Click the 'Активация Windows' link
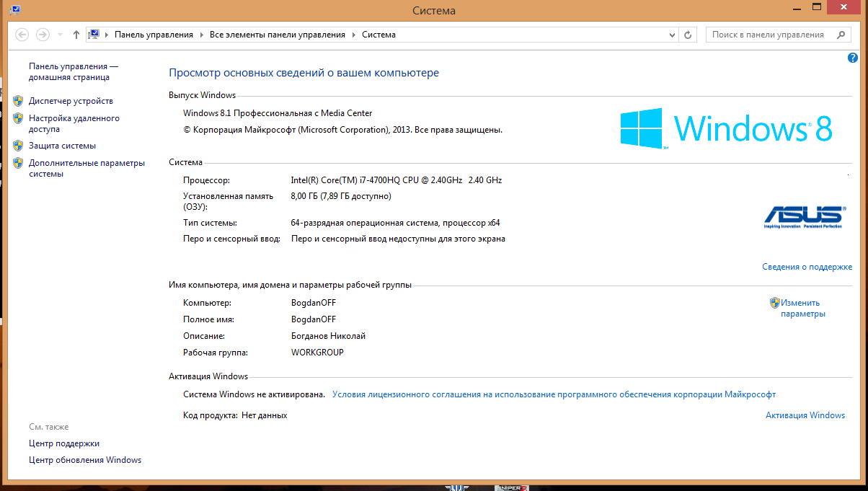 point(805,415)
